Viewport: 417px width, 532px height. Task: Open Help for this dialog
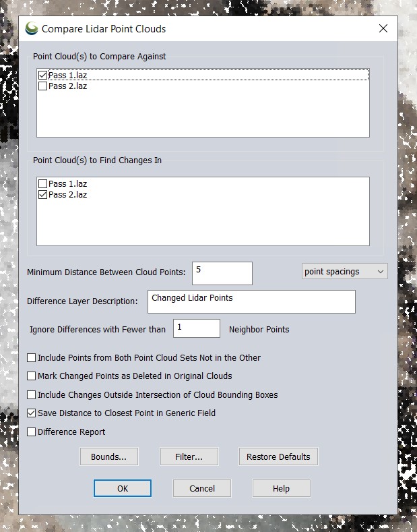[282, 488]
